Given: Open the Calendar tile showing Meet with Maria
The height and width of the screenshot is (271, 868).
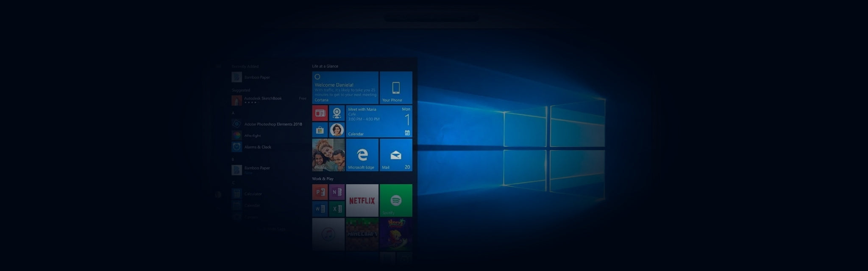Looking at the screenshot, I should 379,122.
